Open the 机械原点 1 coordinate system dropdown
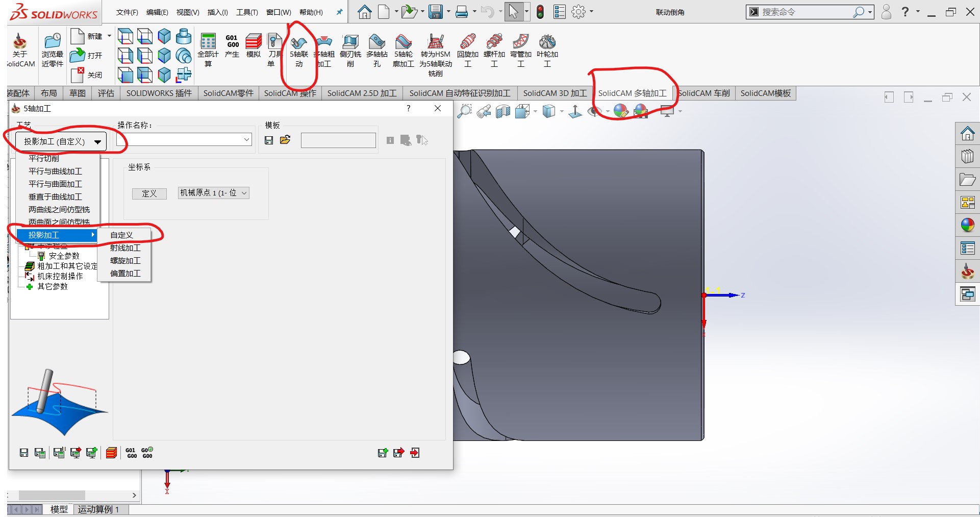This screenshot has height=517, width=980. click(213, 193)
